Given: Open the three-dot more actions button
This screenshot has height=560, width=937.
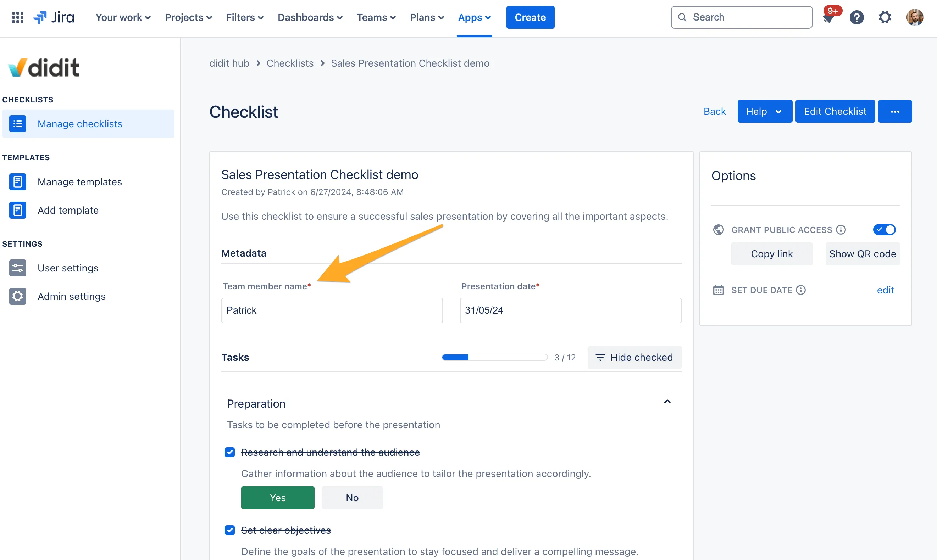Looking at the screenshot, I should [x=895, y=111].
